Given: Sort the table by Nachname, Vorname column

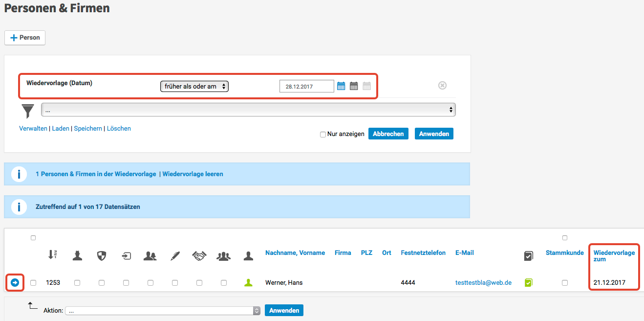Looking at the screenshot, I should (x=295, y=253).
